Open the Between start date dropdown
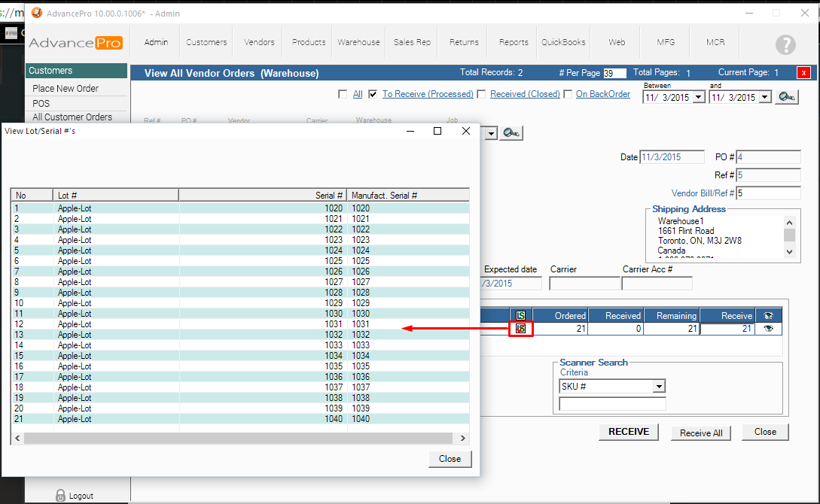Image resolution: width=820 pixels, height=504 pixels. (x=699, y=97)
